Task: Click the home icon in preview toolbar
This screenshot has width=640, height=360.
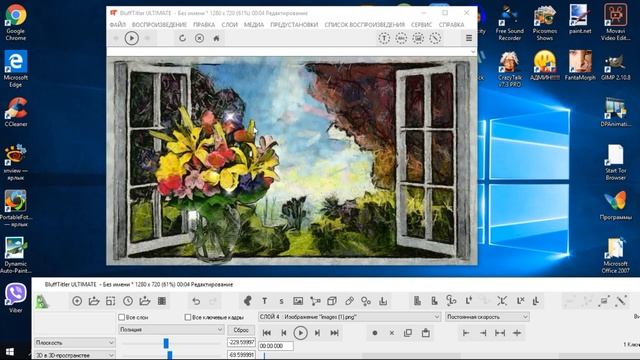Action: point(216,38)
